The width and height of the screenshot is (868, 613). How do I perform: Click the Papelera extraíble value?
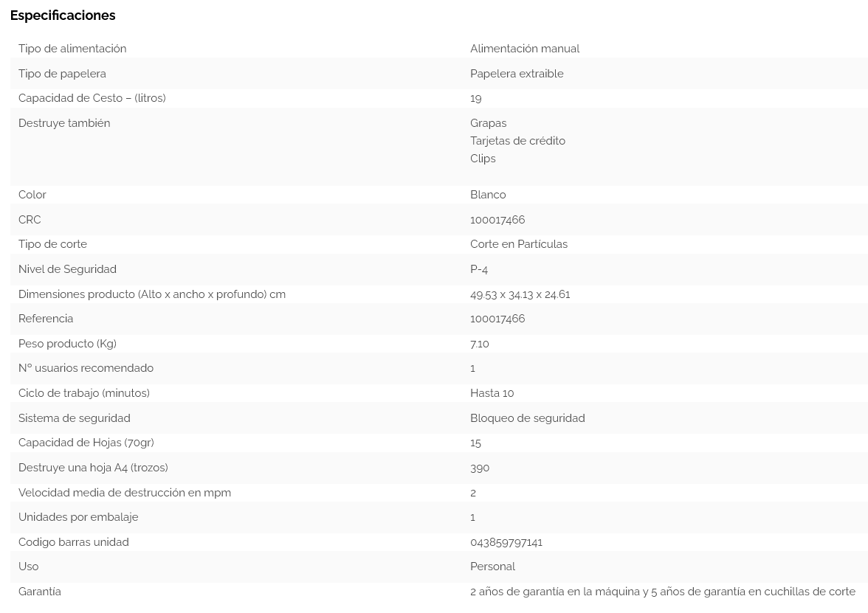click(517, 74)
